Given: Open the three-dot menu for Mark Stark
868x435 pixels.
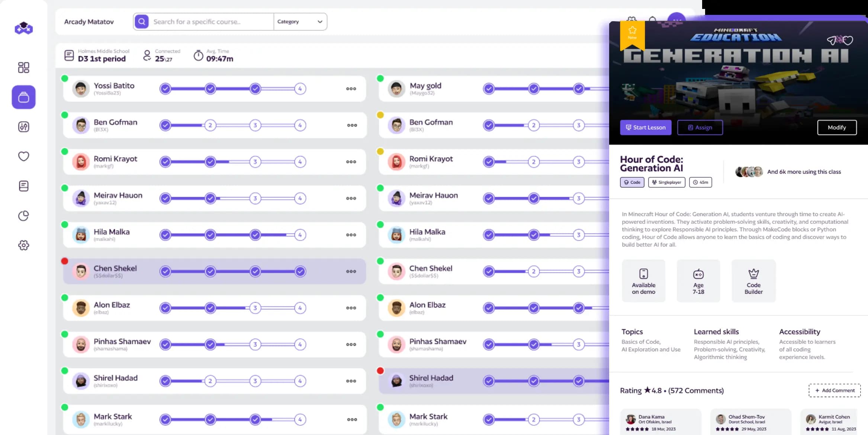Looking at the screenshot, I should pos(352,419).
